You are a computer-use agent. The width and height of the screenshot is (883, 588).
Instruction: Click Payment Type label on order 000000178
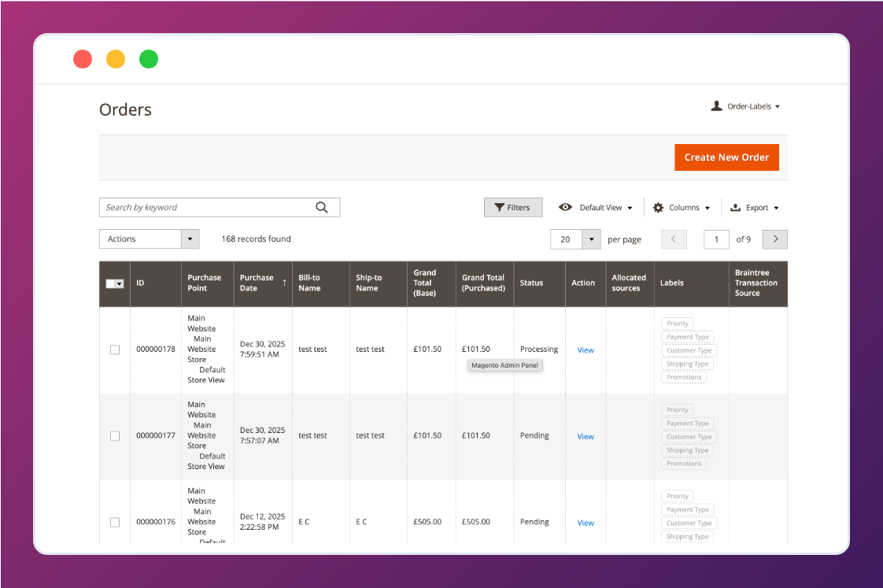point(688,337)
